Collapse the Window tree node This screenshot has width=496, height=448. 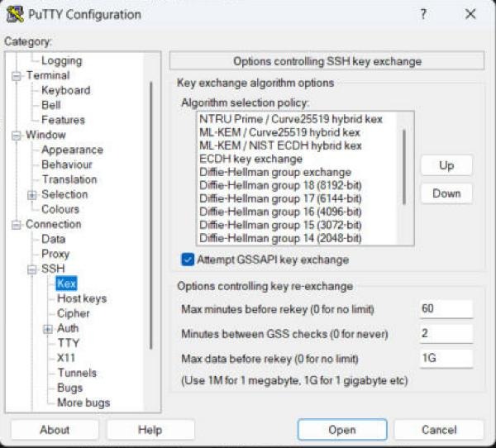[x=17, y=136]
